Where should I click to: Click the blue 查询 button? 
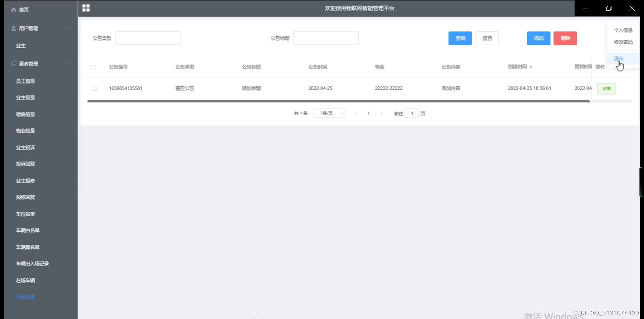pyautogui.click(x=460, y=38)
